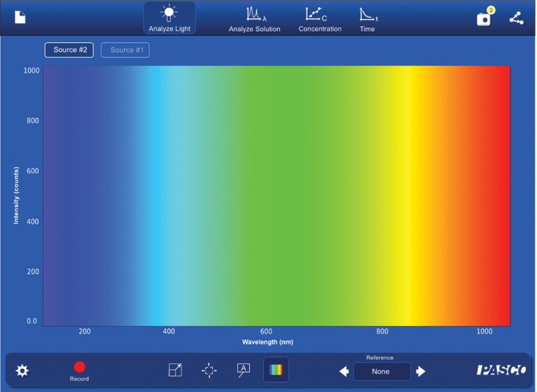
Task: Select the Source #2 button
Action: click(69, 50)
